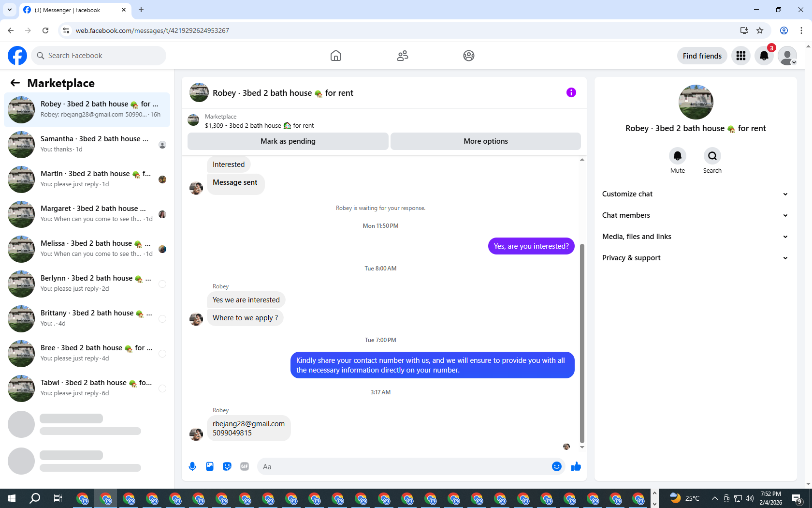Open a new browser tab

tap(141, 10)
